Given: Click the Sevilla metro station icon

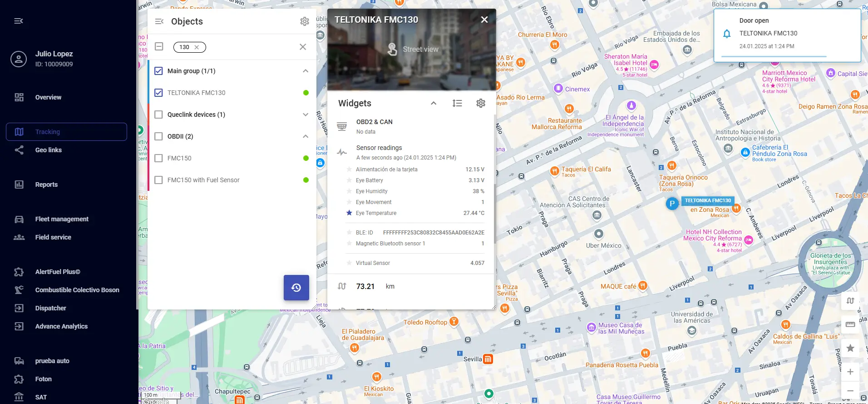Looking at the screenshot, I should click(x=488, y=359).
